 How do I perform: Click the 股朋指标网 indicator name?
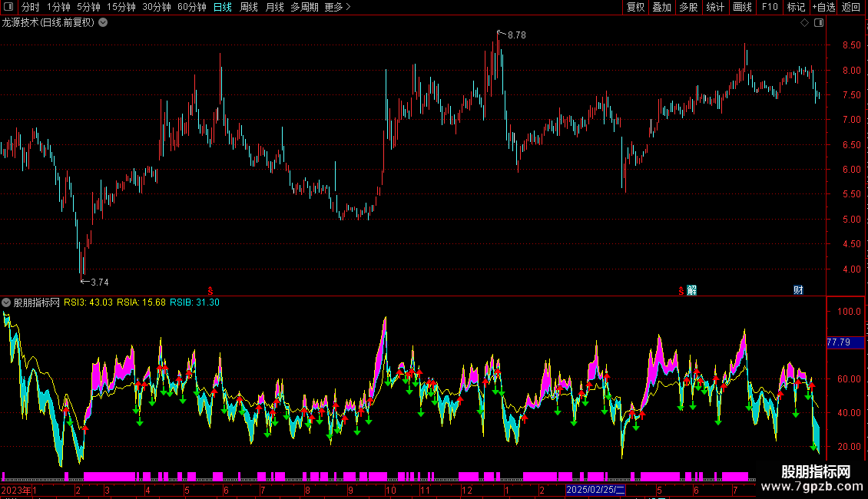[37, 302]
